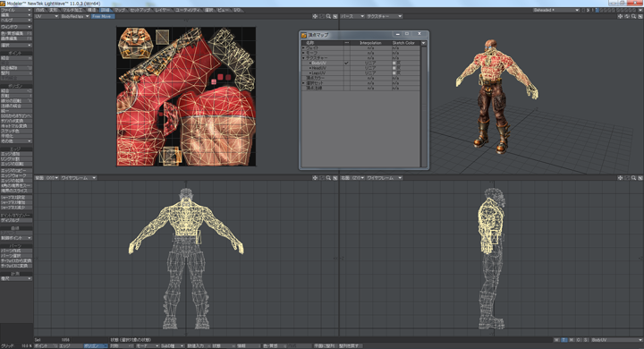Toggle the S (selection set) vertex map button
644x349 pixels.
click(x=586, y=340)
